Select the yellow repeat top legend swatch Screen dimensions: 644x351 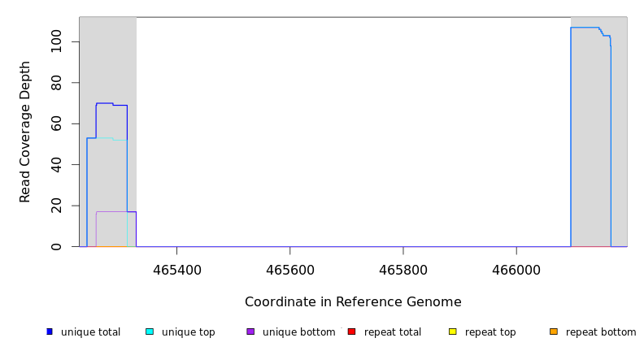pyautogui.click(x=453, y=331)
